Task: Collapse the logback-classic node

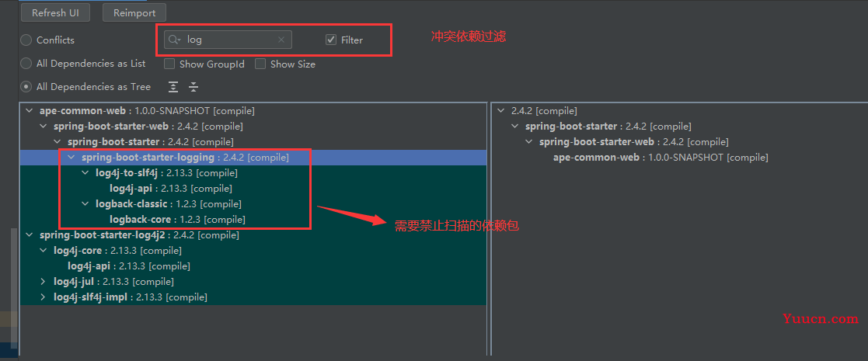Action: pos(85,204)
